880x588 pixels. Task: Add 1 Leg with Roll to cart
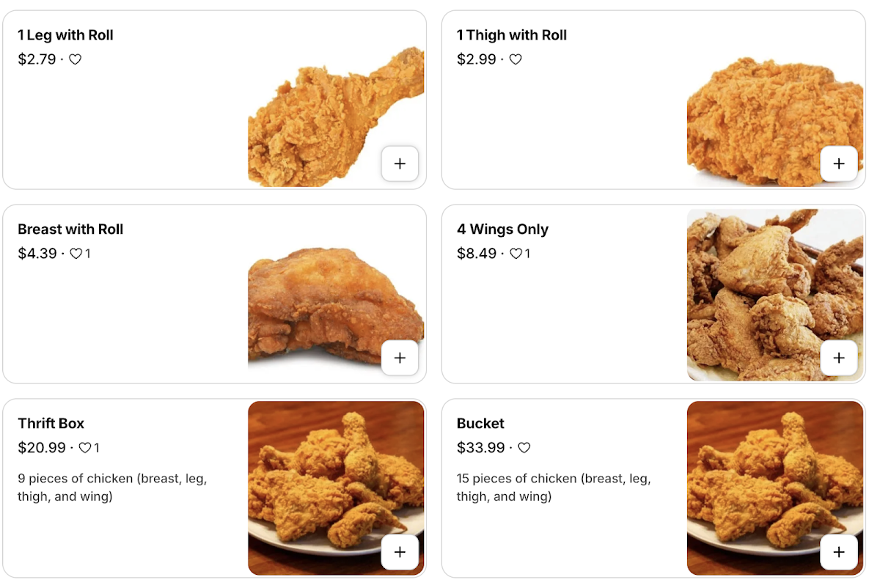pos(400,163)
